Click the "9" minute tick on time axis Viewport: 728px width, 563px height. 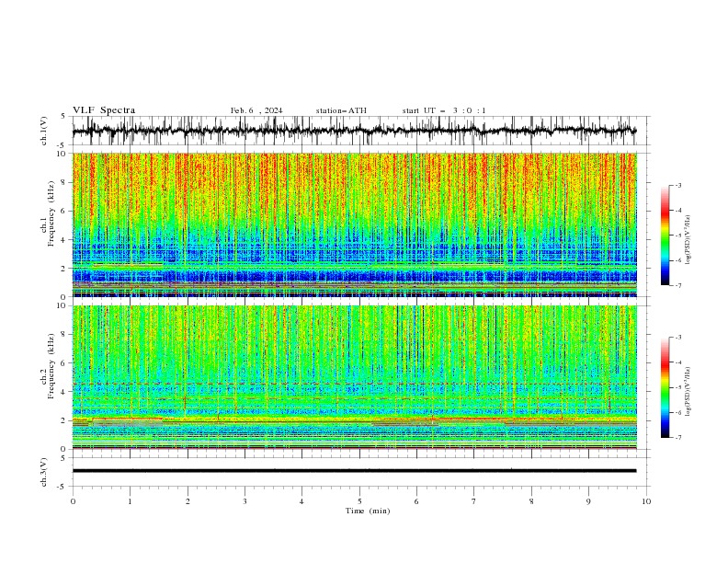point(588,501)
